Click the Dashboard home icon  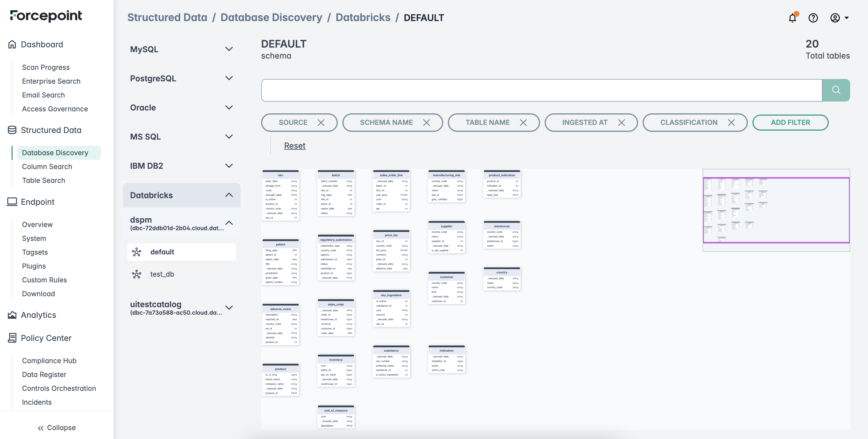point(12,44)
